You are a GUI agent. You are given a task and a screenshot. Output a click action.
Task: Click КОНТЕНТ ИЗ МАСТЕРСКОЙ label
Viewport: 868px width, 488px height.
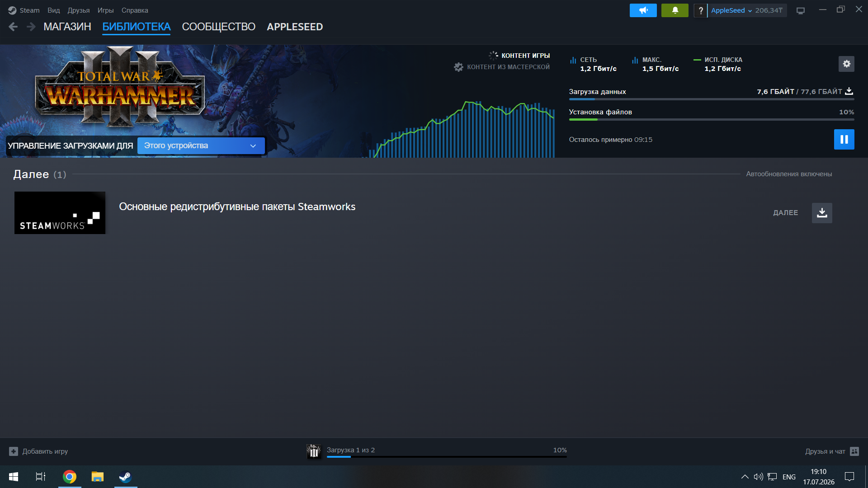pyautogui.click(x=508, y=67)
